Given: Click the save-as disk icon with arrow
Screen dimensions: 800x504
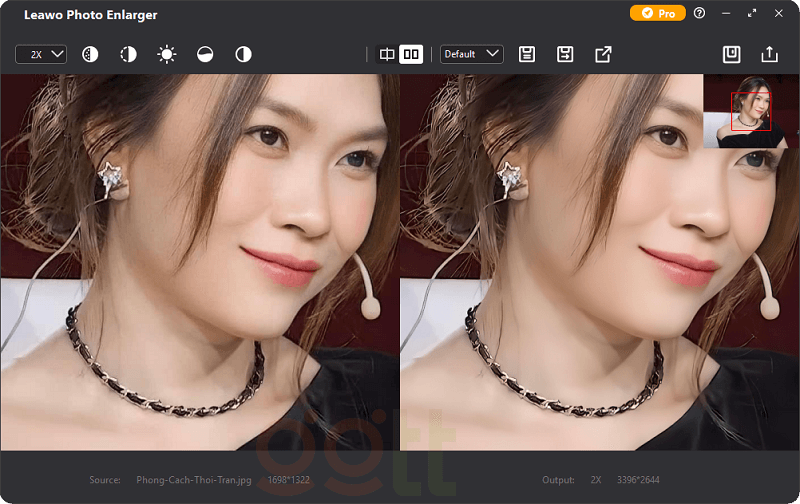Looking at the screenshot, I should coord(565,54).
